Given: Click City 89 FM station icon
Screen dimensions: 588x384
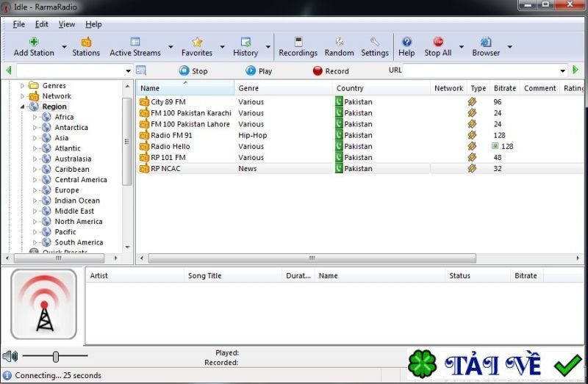Looking at the screenshot, I should coord(144,101).
